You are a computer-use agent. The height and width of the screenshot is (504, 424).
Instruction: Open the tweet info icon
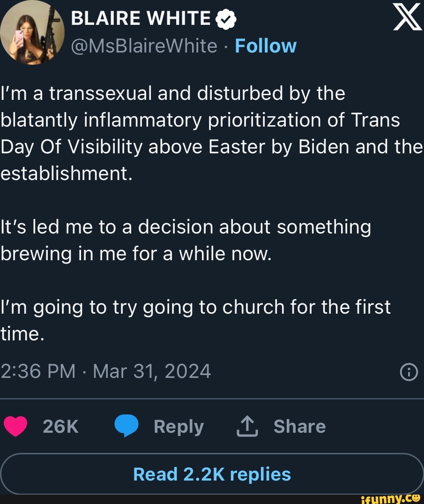point(409,373)
